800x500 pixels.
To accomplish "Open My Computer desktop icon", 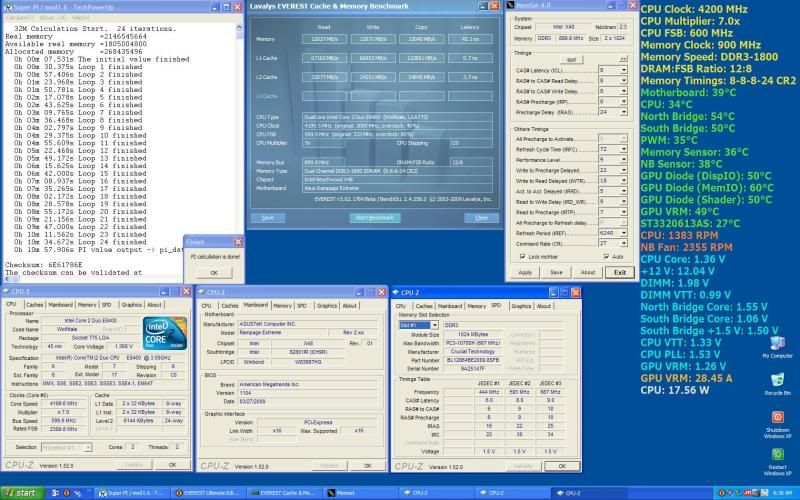I will click(x=777, y=346).
